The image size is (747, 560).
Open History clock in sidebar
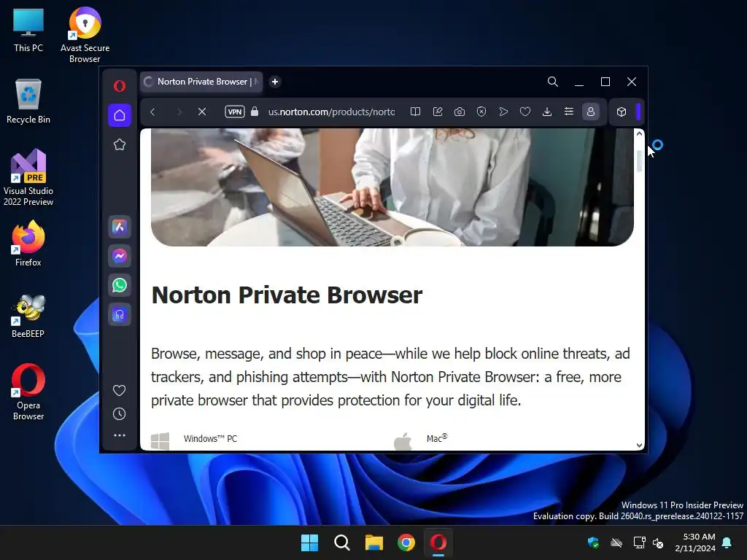pyautogui.click(x=119, y=414)
